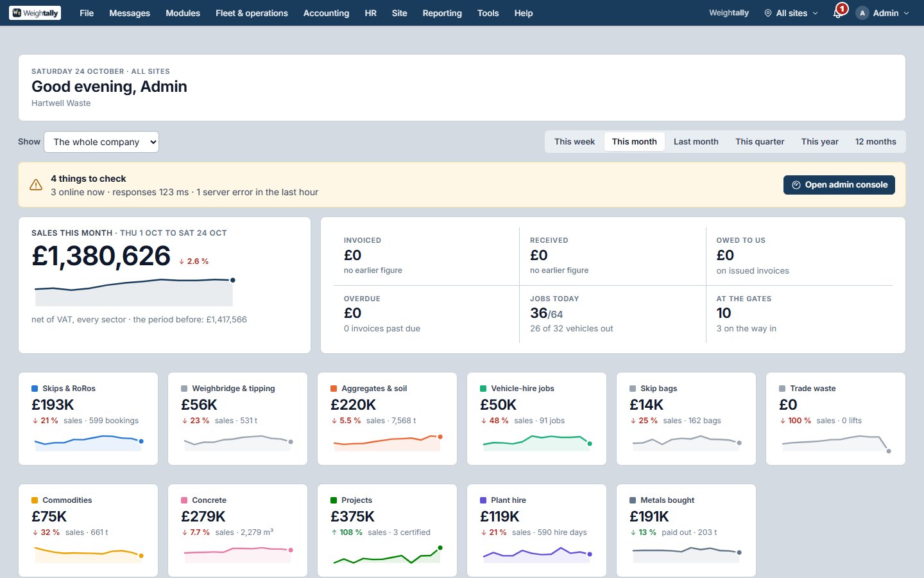Select the 12 months period

tap(875, 142)
